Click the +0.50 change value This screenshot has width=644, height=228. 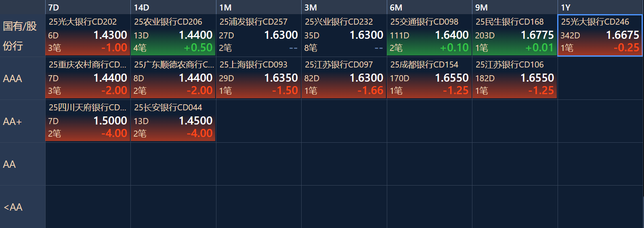click(x=198, y=48)
